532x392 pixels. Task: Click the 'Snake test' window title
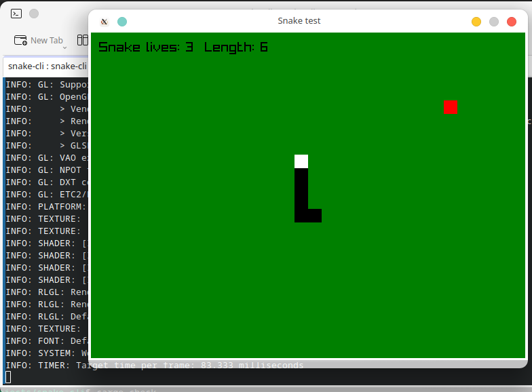tap(299, 21)
